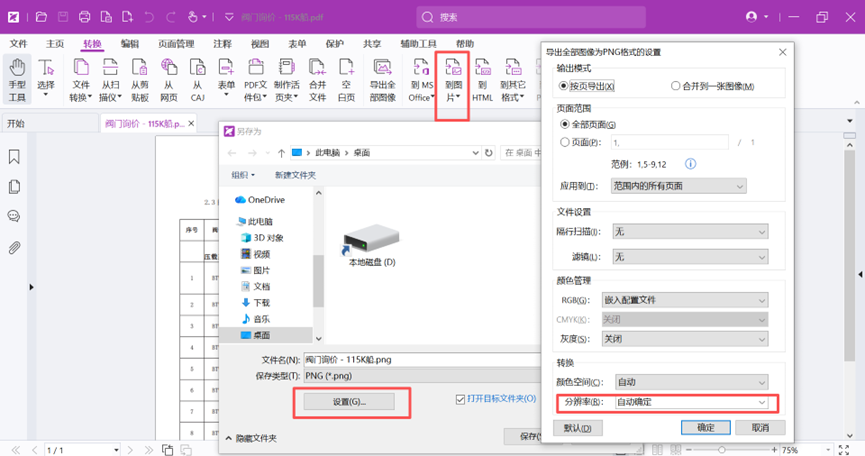Viewport: 865px width, 456px height.
Task: Open the 分辨率 resolution dropdown
Action: [690, 402]
